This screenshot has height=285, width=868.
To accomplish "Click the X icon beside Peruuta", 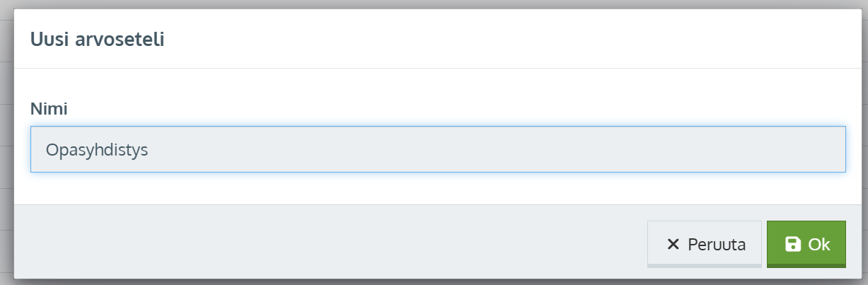I will pos(673,245).
